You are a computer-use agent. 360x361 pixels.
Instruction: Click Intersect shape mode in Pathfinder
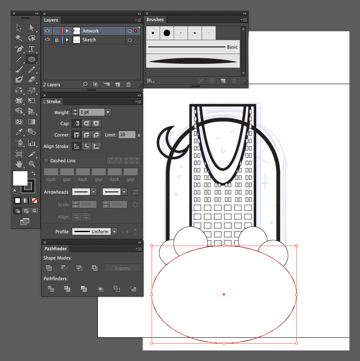point(79,268)
